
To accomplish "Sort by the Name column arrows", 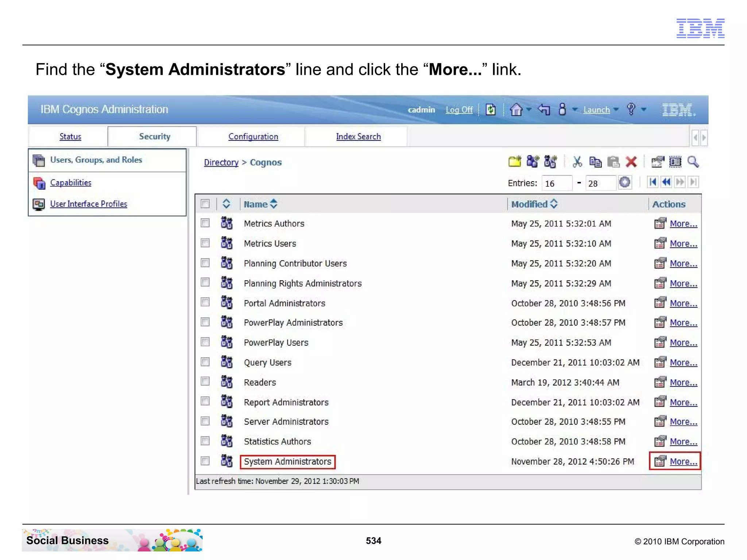I will (x=274, y=204).
